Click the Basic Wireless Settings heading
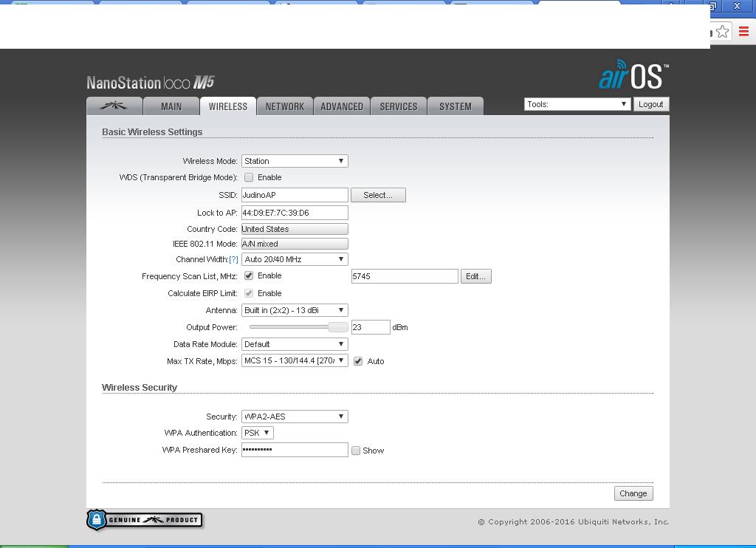Image resolution: width=756 pixels, height=548 pixels. 152,132
